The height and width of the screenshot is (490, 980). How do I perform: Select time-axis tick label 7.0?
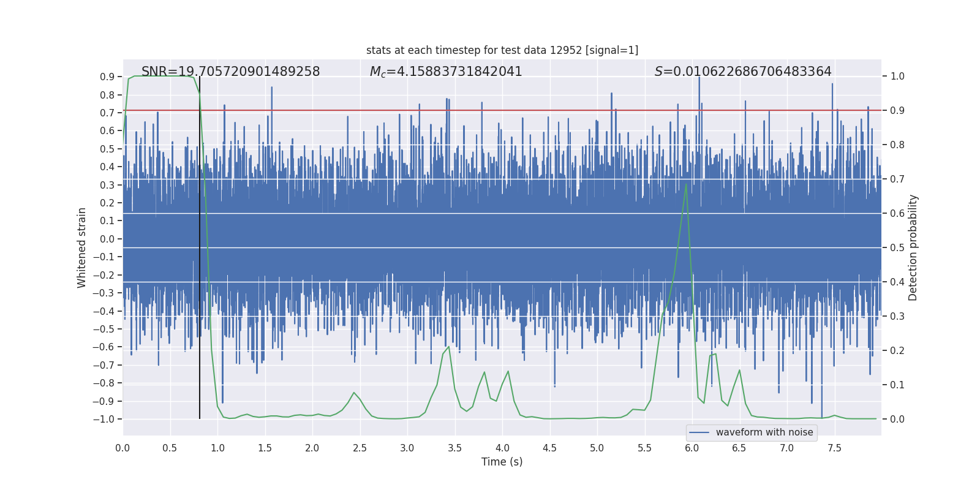tap(787, 448)
